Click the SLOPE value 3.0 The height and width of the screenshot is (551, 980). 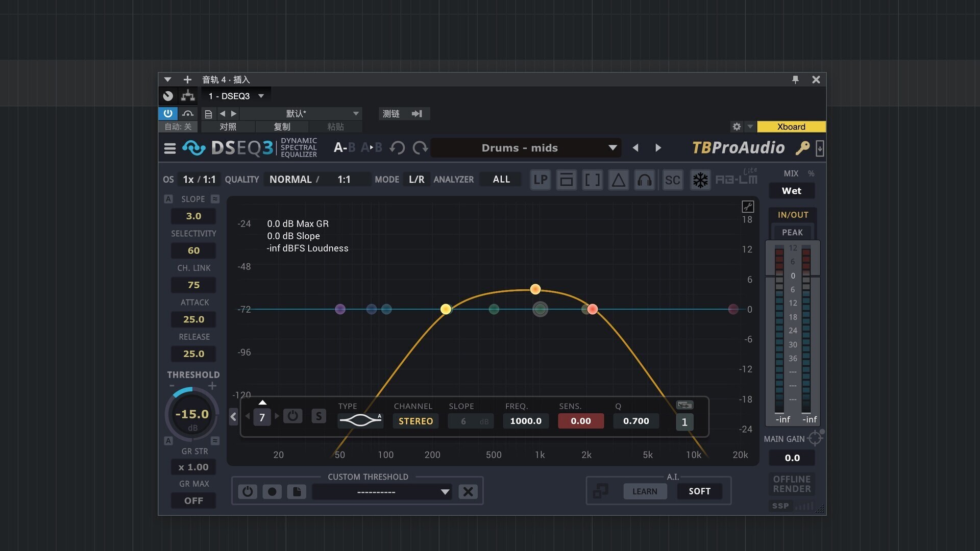pyautogui.click(x=193, y=216)
